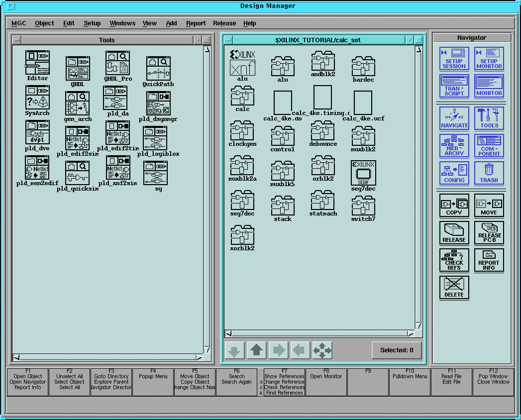Click the F1 Open Object softkey
The height and width of the screenshot is (420, 521).
[28, 382]
